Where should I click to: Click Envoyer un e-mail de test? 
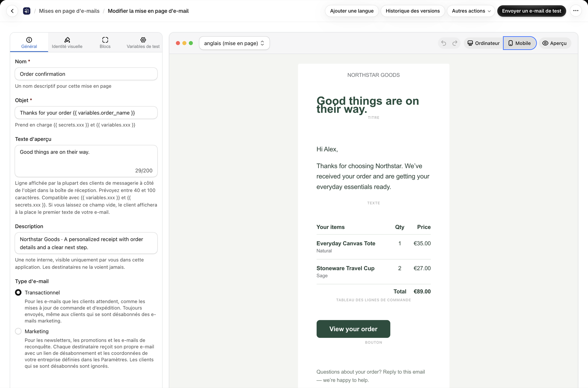click(x=532, y=11)
